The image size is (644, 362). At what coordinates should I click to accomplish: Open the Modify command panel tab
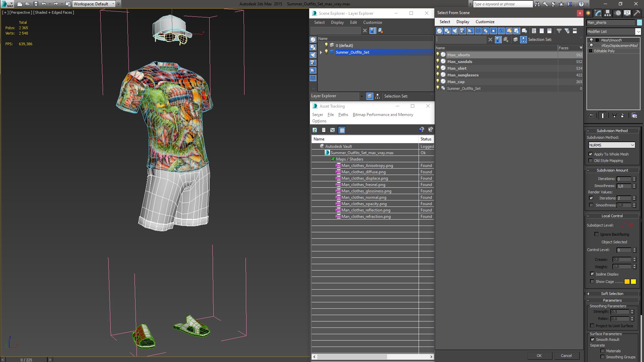click(598, 13)
